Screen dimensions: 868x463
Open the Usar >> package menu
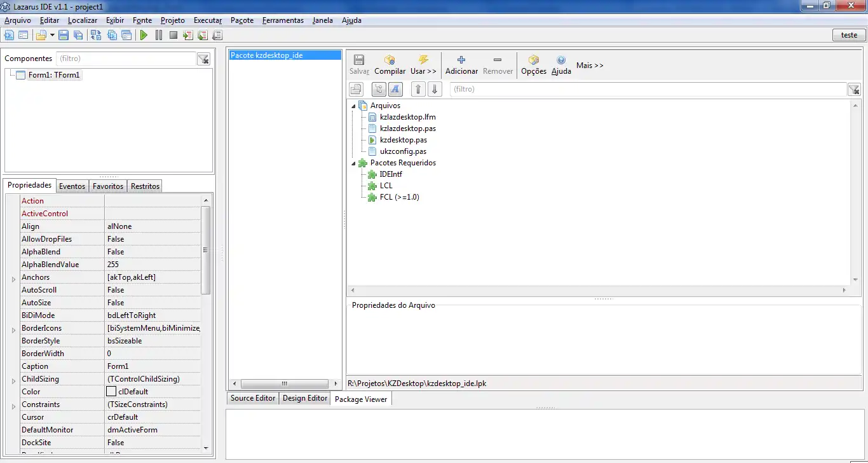point(423,65)
